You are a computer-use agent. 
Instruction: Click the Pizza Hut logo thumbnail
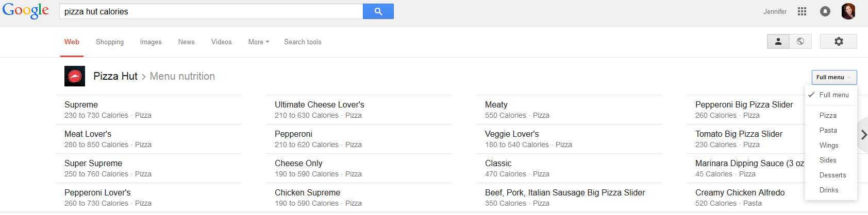[75, 76]
